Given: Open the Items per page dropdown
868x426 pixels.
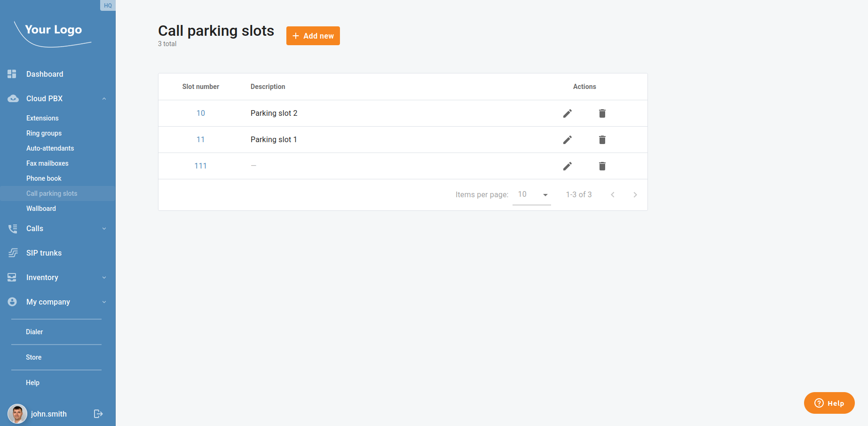Looking at the screenshot, I should pyautogui.click(x=531, y=195).
